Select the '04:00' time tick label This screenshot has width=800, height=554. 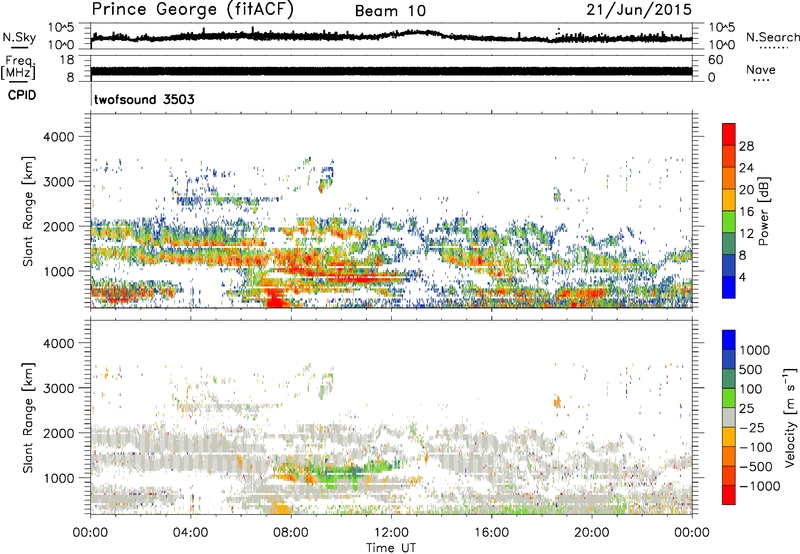[190, 533]
